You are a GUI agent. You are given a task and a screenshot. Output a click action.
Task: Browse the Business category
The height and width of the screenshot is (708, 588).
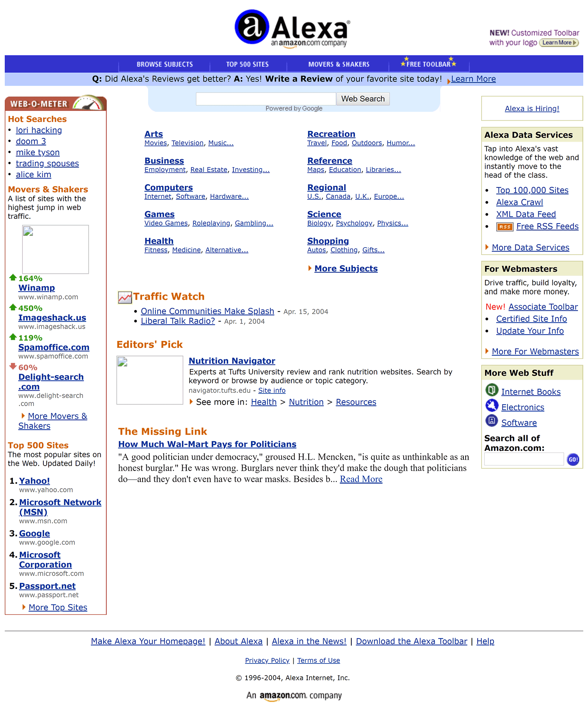[164, 161]
